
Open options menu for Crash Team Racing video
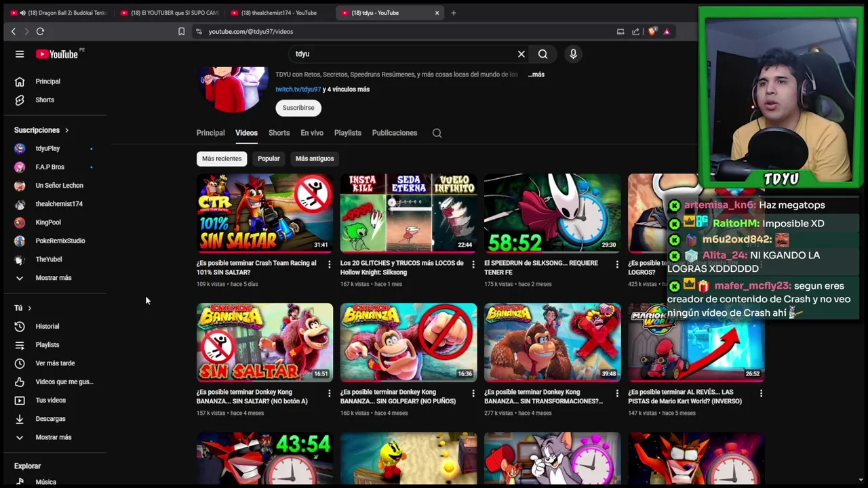[x=330, y=264]
